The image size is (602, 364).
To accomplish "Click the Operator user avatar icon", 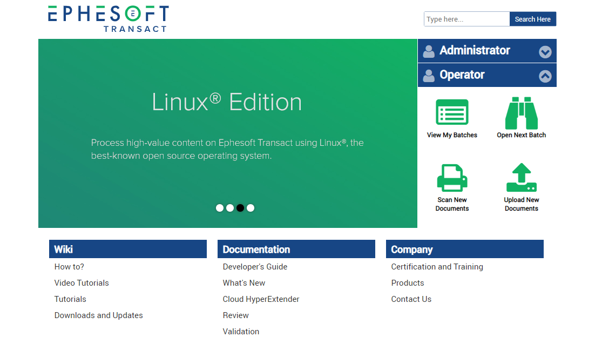I will (429, 75).
